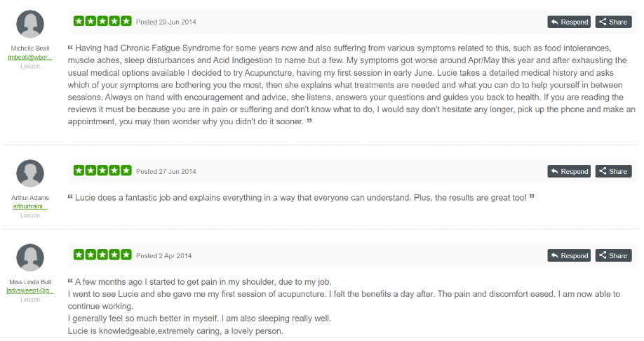644x341 pixels.
Task: Click the five-star rating on Michelle's review
Action: 102,21
